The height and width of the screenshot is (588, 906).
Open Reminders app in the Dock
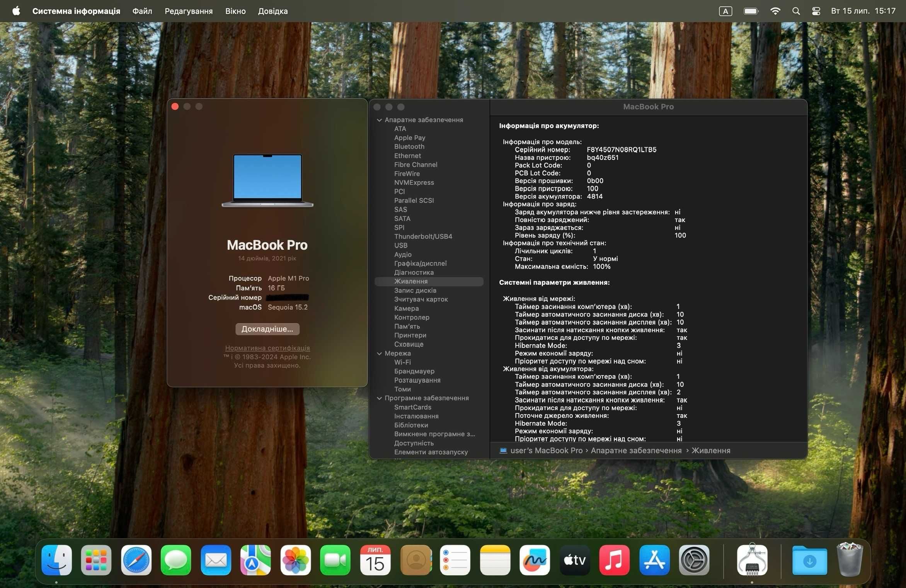coord(455,560)
